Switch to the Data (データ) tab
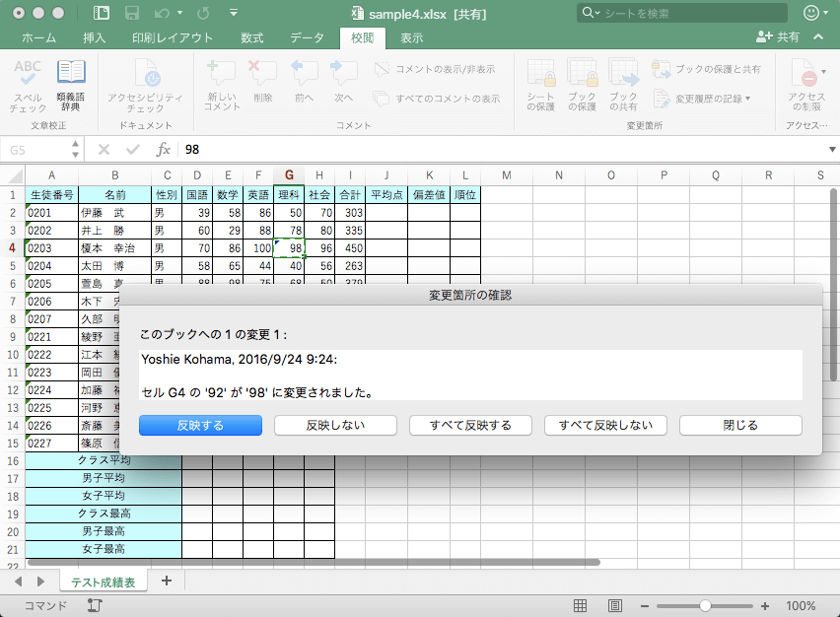 [x=307, y=37]
